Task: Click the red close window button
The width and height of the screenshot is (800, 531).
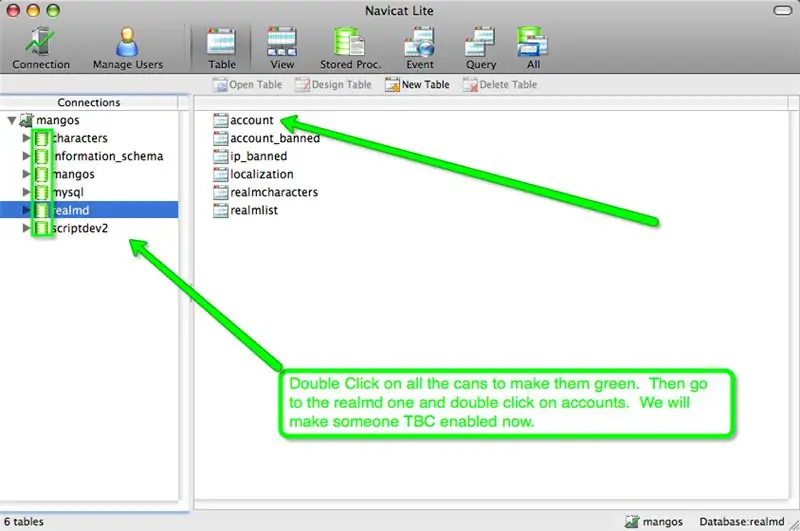Action: pos(13,10)
